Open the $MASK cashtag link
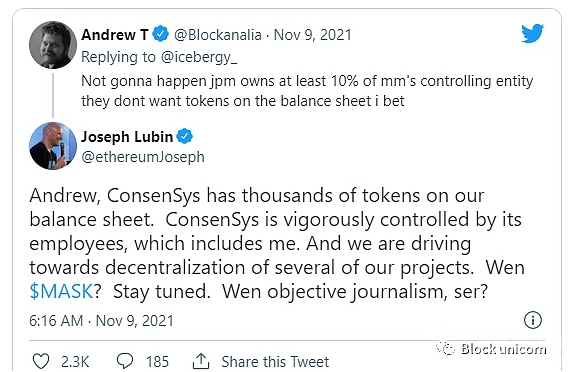This screenshot has height=372, width=587. click(x=61, y=291)
